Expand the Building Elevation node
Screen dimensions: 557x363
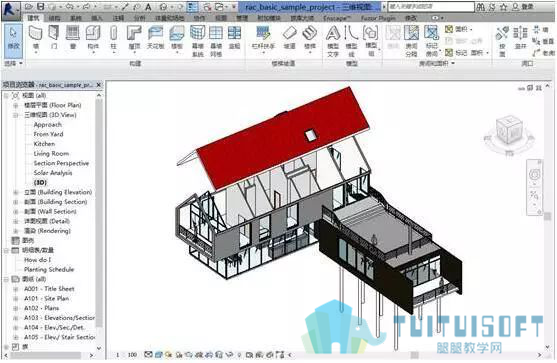(x=16, y=193)
